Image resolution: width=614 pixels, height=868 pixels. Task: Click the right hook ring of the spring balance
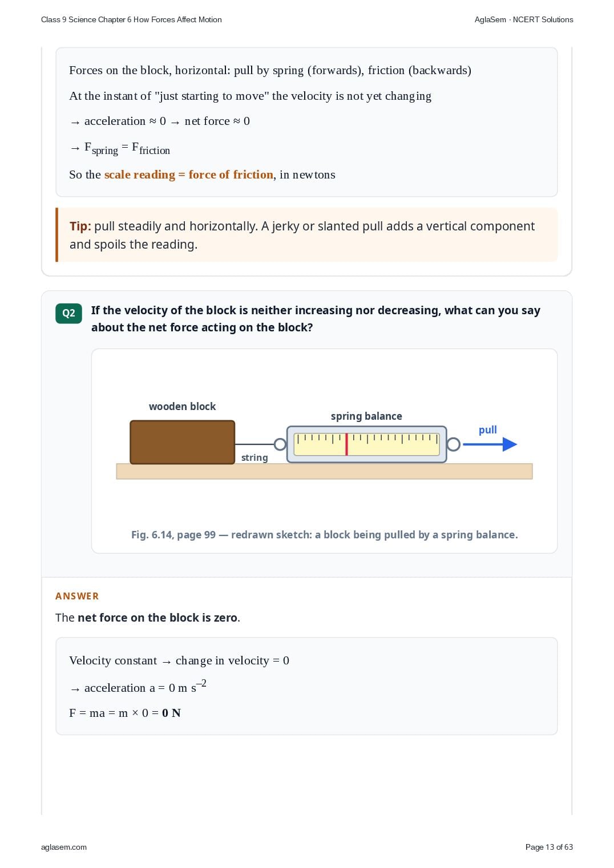point(454,444)
